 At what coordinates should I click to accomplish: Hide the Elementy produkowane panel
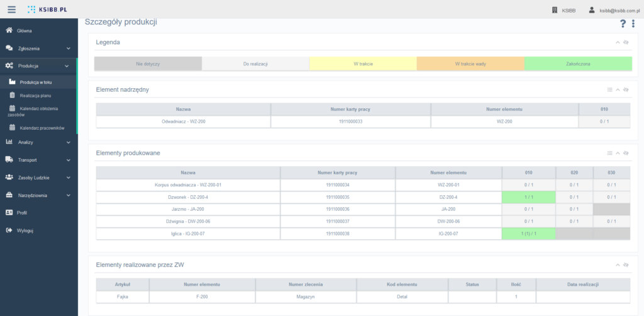[626, 153]
